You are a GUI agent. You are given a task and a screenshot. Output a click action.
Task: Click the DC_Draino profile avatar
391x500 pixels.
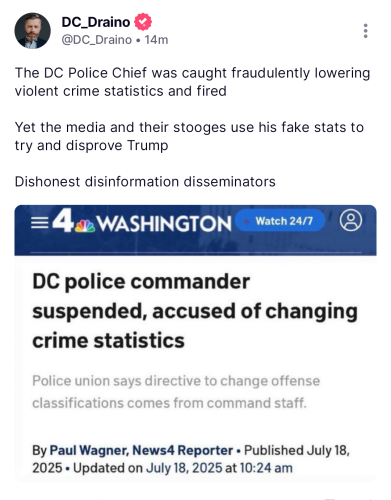(32, 31)
